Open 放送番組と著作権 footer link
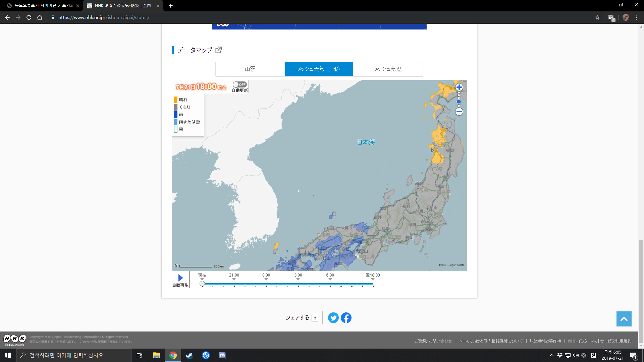 pos(545,341)
